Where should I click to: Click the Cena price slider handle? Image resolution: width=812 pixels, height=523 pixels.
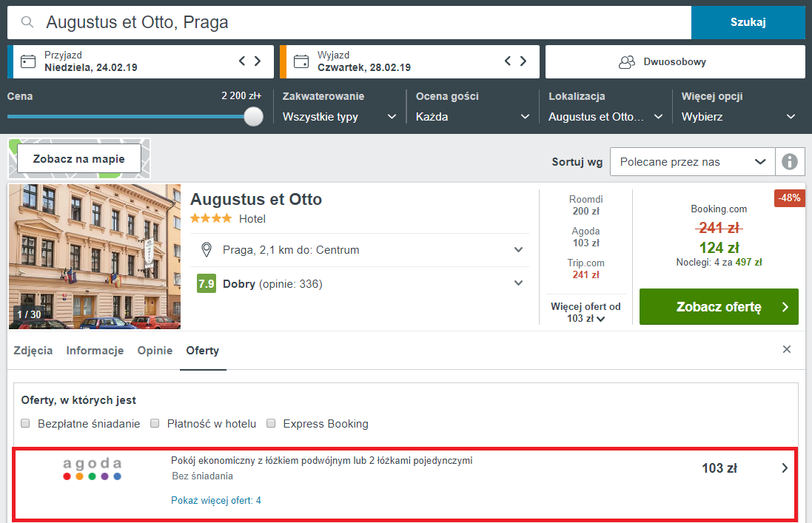point(254,116)
